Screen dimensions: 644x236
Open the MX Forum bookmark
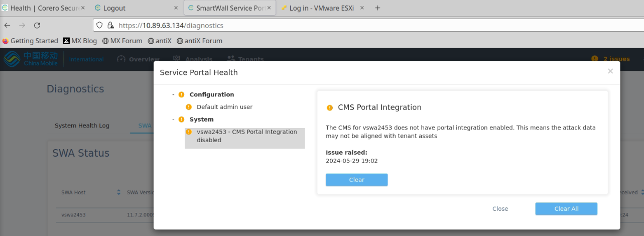point(122,41)
